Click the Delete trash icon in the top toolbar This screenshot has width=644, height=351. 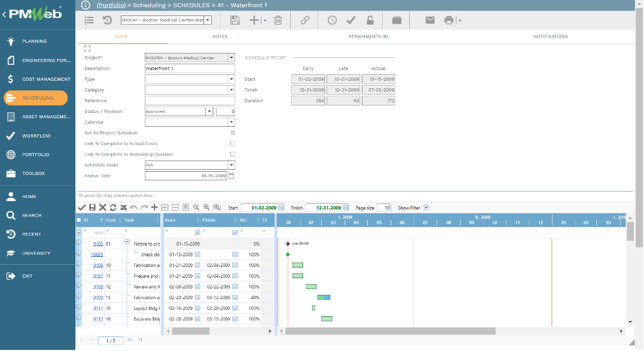click(x=278, y=20)
